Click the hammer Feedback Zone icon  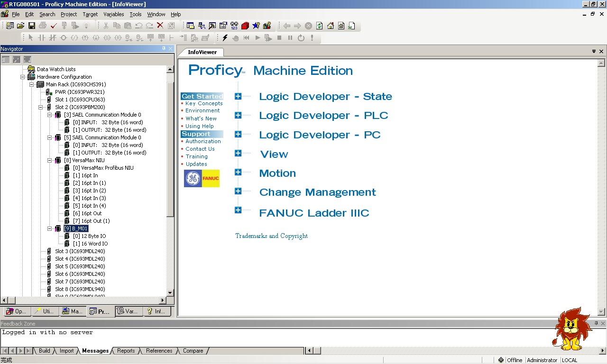tap(212, 26)
